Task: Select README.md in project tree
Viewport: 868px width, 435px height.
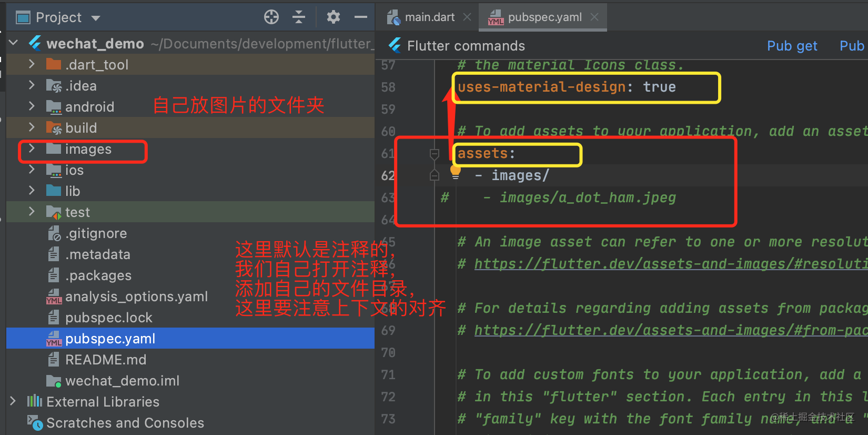Action: [106, 360]
